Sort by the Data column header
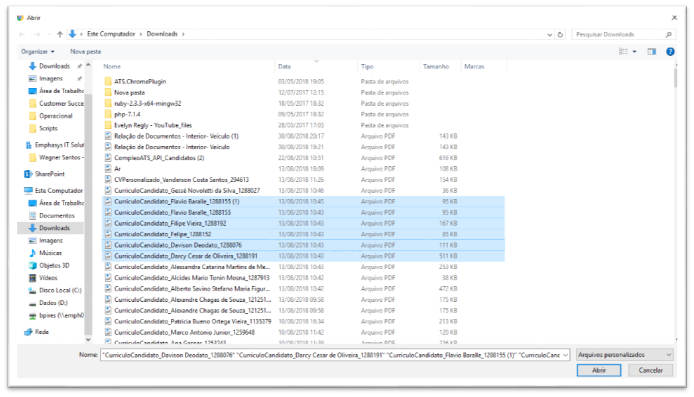The image size is (694, 397). [284, 66]
